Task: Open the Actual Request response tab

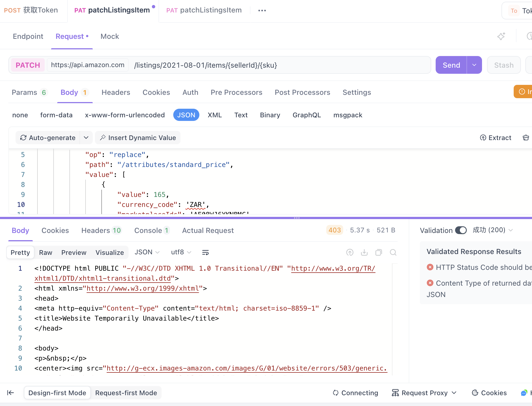Action: (x=208, y=230)
